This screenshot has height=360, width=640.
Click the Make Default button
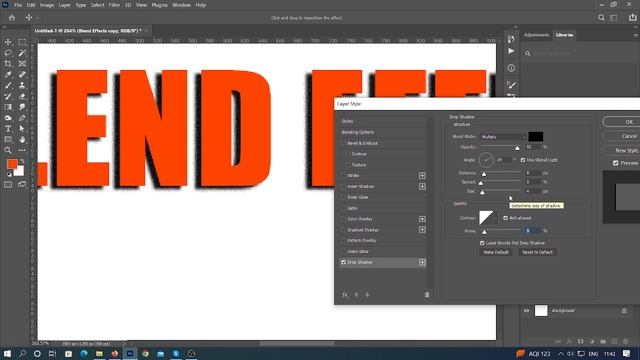[x=496, y=252]
